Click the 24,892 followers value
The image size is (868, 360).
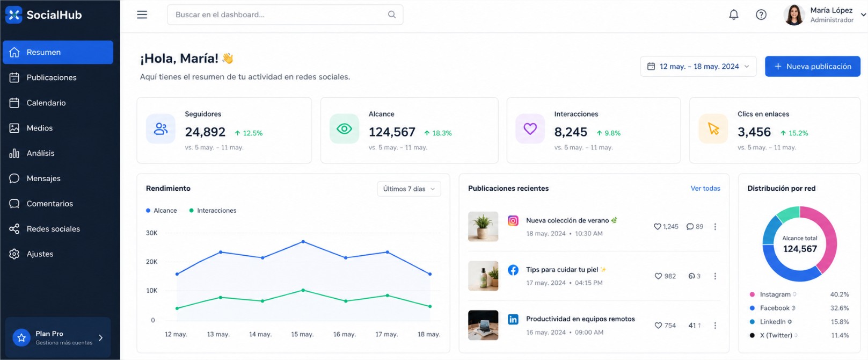pos(205,132)
